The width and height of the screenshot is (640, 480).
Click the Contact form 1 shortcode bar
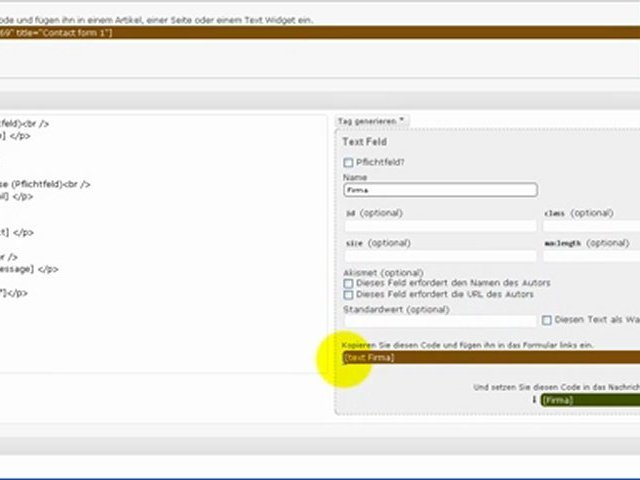tap(300, 33)
